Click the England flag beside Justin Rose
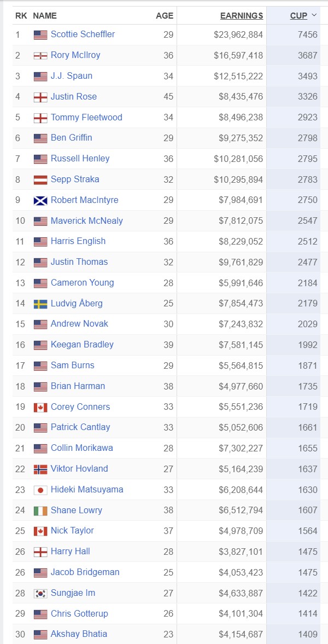 coord(40,97)
